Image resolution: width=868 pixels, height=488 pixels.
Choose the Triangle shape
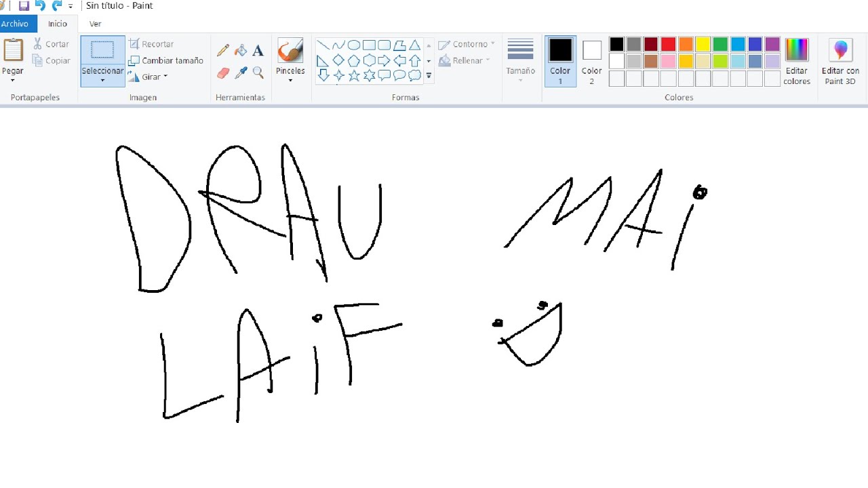pos(414,45)
